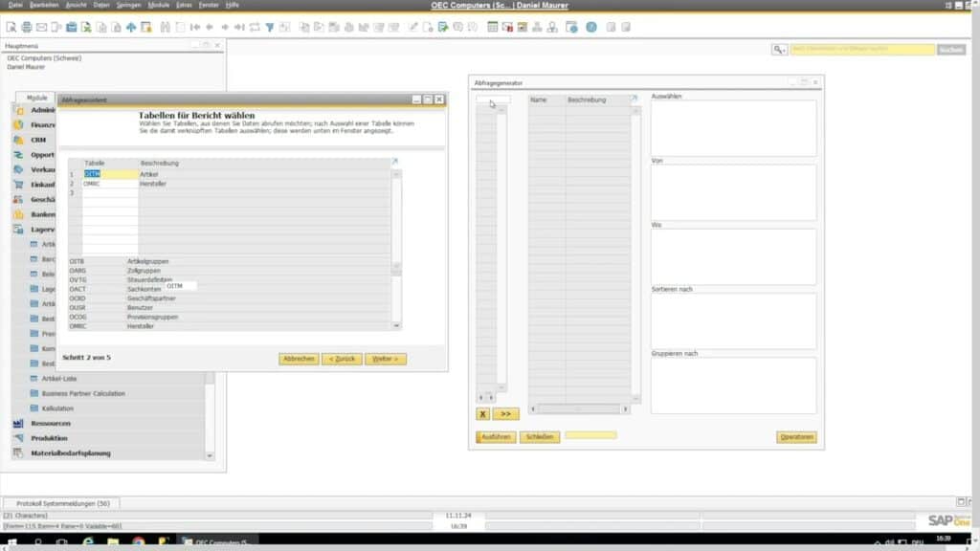Click the Ressourcen module icon
The height and width of the screenshot is (551, 980).
coord(18,423)
